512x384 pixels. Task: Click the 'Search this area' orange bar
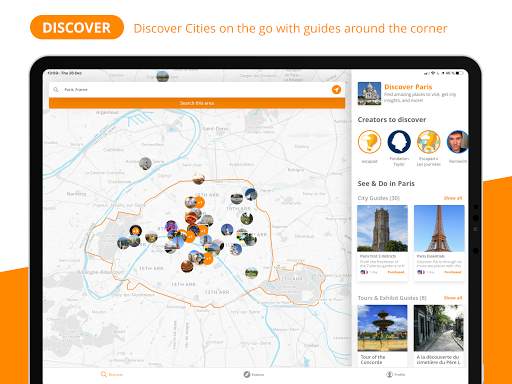[197, 103]
